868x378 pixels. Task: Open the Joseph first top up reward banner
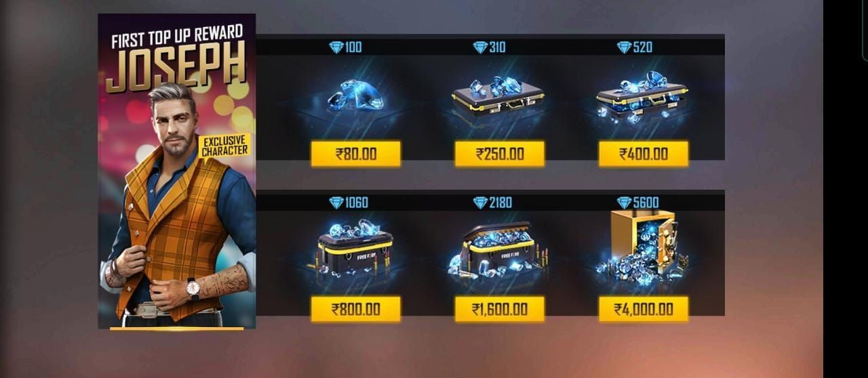[177, 171]
